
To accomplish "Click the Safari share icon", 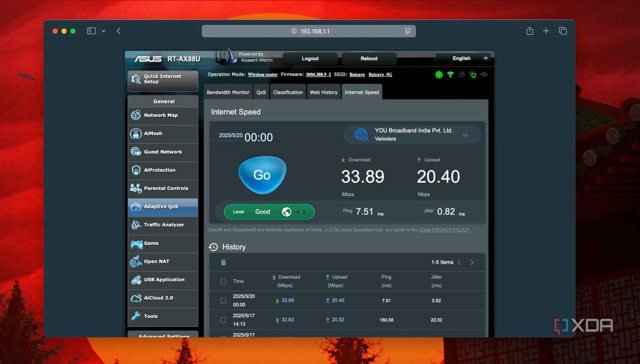I will tap(530, 31).
